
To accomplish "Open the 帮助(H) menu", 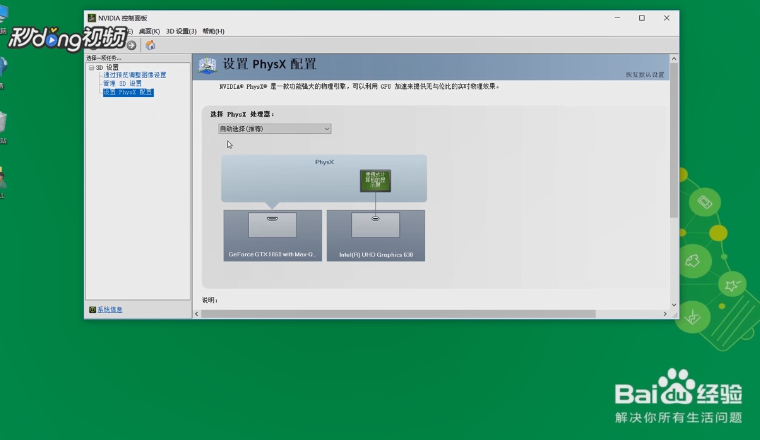I will tap(213, 31).
